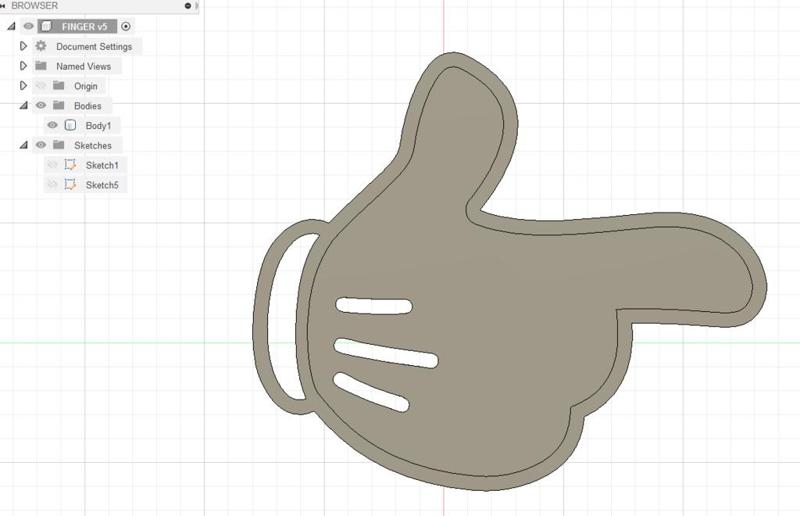
Task: Select the middle knuckle slot cutout
Action: (386, 353)
